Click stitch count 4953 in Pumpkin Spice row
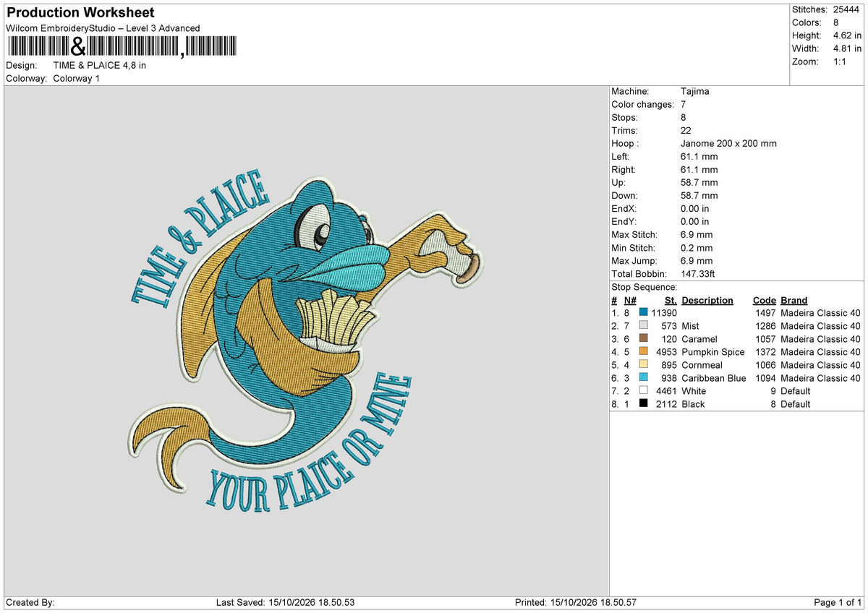Viewport: 868px width, 613px height. (666, 352)
